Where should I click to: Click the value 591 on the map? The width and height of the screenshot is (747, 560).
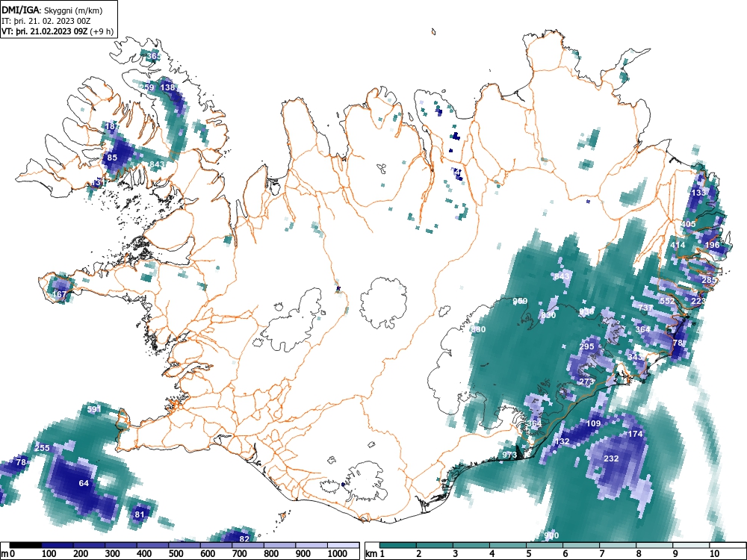[x=94, y=409]
